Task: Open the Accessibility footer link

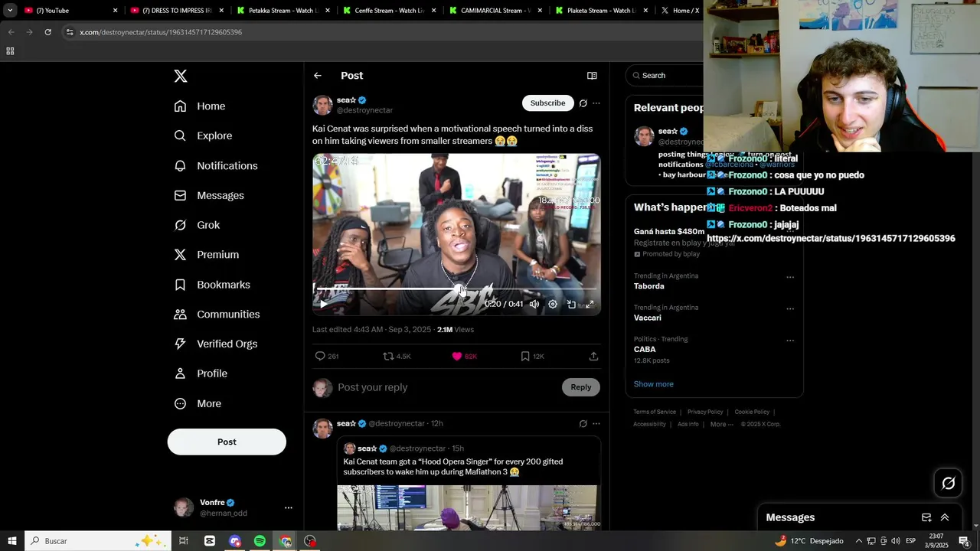Action: point(649,424)
